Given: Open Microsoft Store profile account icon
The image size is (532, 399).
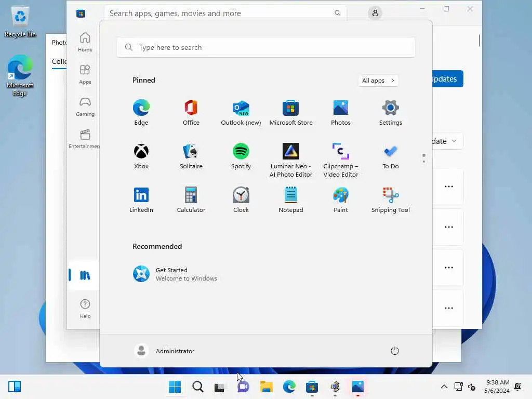Looking at the screenshot, I should point(375,13).
